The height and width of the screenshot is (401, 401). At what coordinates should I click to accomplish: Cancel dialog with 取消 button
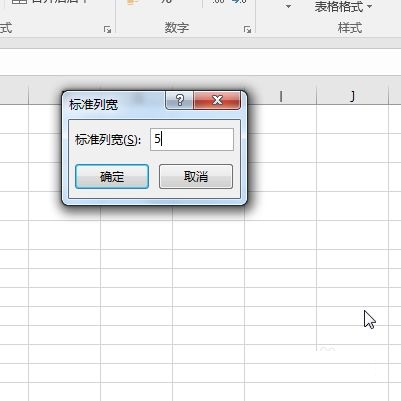(196, 176)
